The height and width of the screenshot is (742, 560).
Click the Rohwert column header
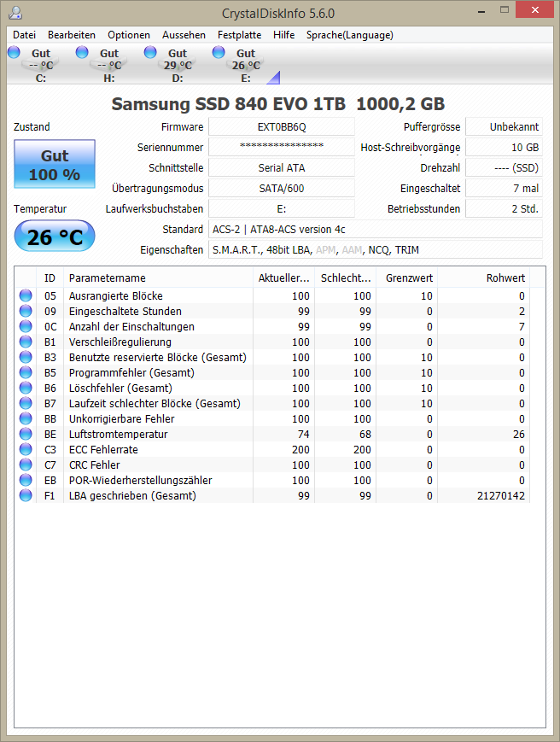[x=483, y=278]
